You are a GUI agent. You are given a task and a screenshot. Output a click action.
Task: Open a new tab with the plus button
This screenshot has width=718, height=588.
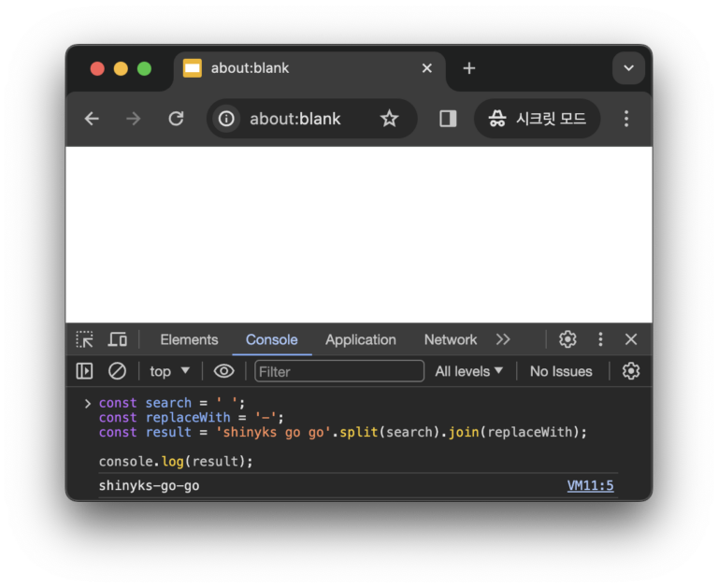click(469, 68)
